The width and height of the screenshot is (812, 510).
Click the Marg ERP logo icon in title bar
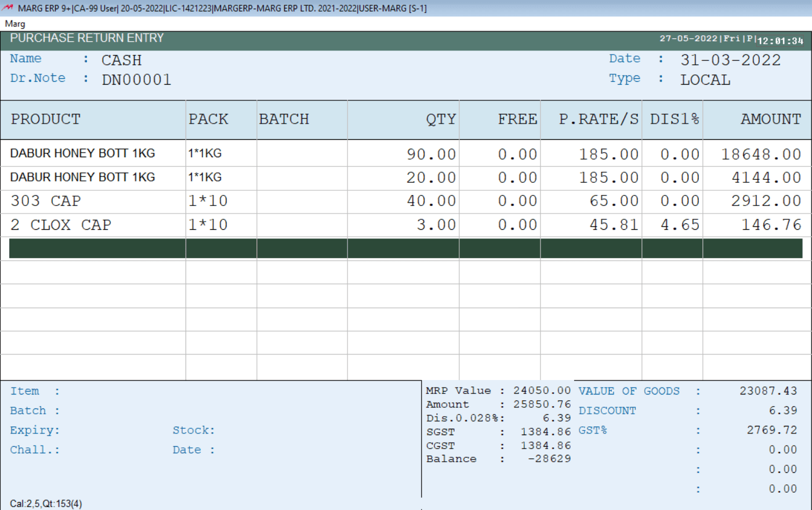[8, 8]
